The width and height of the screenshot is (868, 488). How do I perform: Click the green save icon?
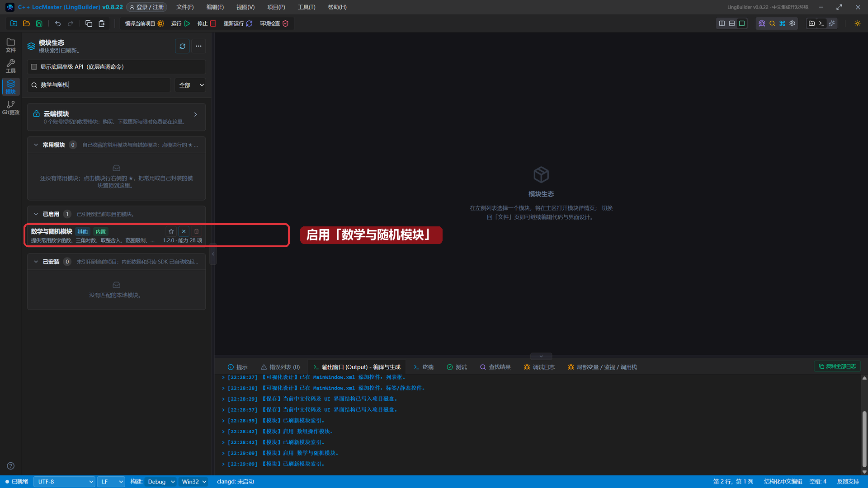point(39,23)
